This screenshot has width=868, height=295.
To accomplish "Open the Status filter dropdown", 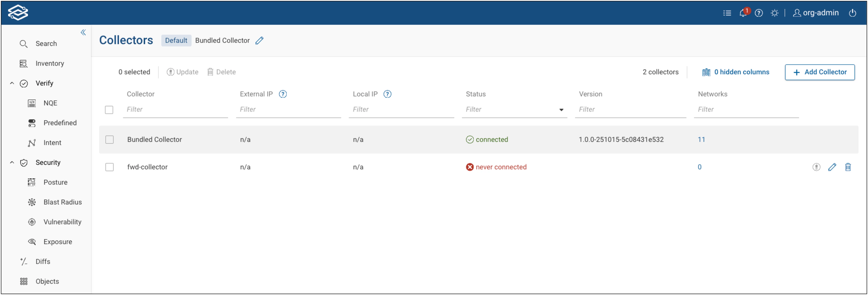I will 561,110.
